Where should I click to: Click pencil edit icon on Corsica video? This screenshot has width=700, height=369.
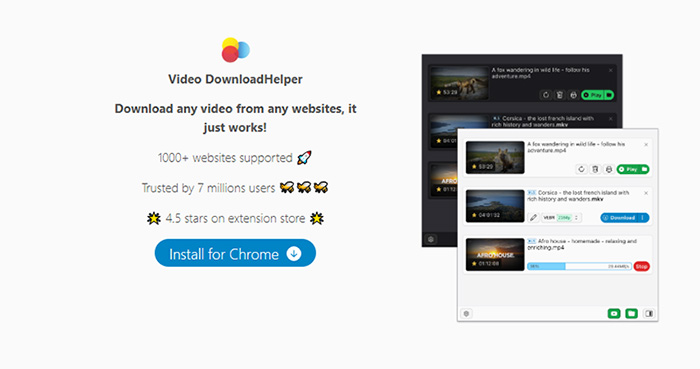tap(533, 218)
